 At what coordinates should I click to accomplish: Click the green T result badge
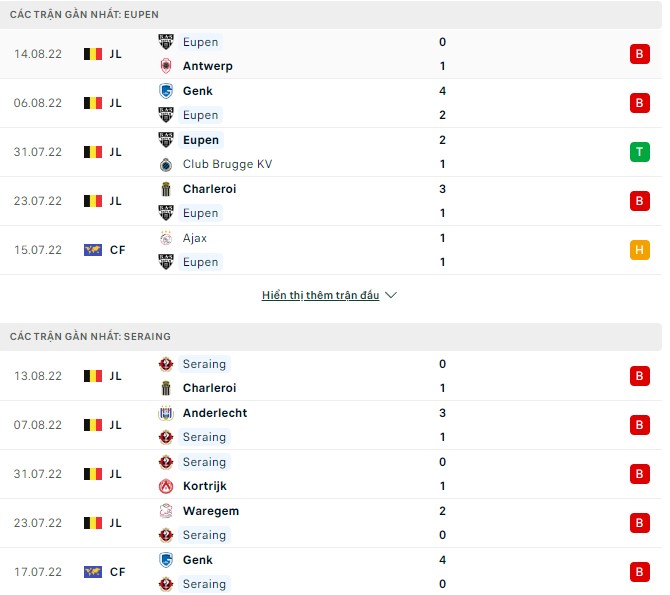click(x=639, y=152)
